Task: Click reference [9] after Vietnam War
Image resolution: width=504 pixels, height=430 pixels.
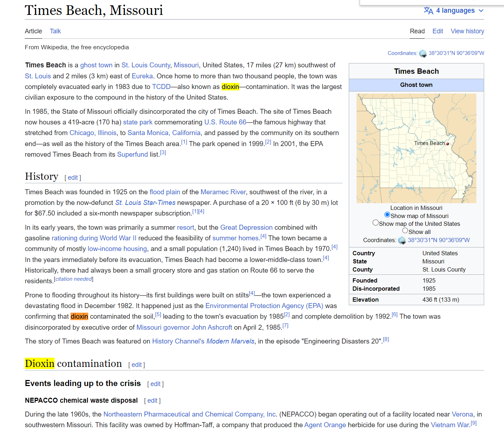Action: pyautogui.click(x=474, y=423)
